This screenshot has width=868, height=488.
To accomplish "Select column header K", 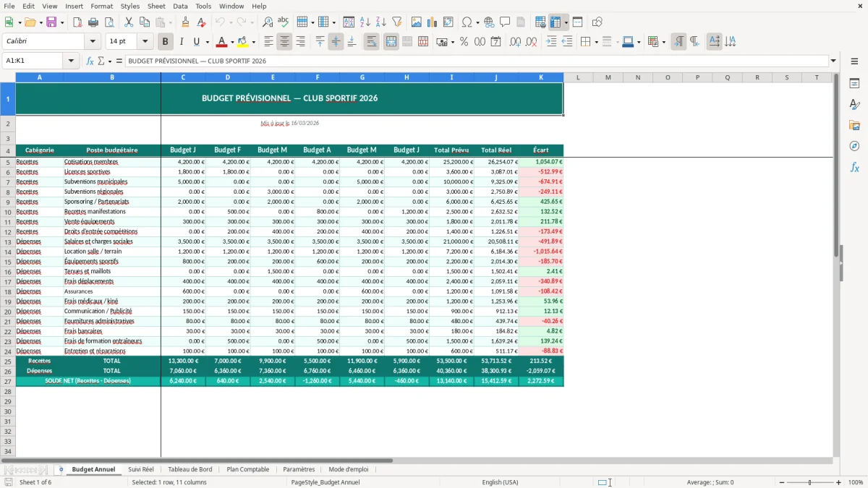I will pyautogui.click(x=541, y=77).
